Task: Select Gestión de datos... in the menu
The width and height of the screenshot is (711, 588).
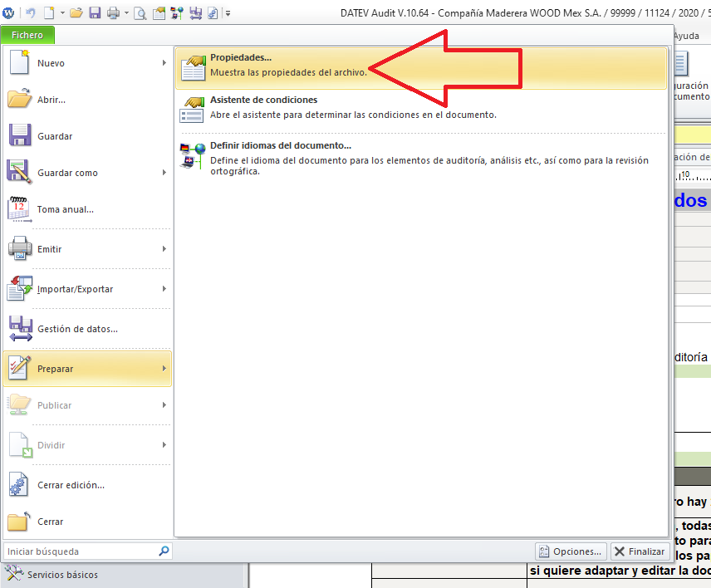Action: (86, 329)
